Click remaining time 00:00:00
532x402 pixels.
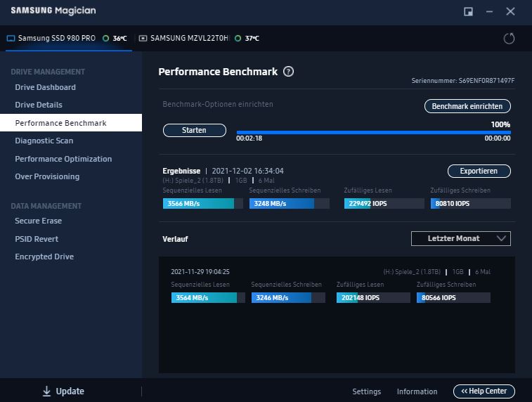[498, 138]
